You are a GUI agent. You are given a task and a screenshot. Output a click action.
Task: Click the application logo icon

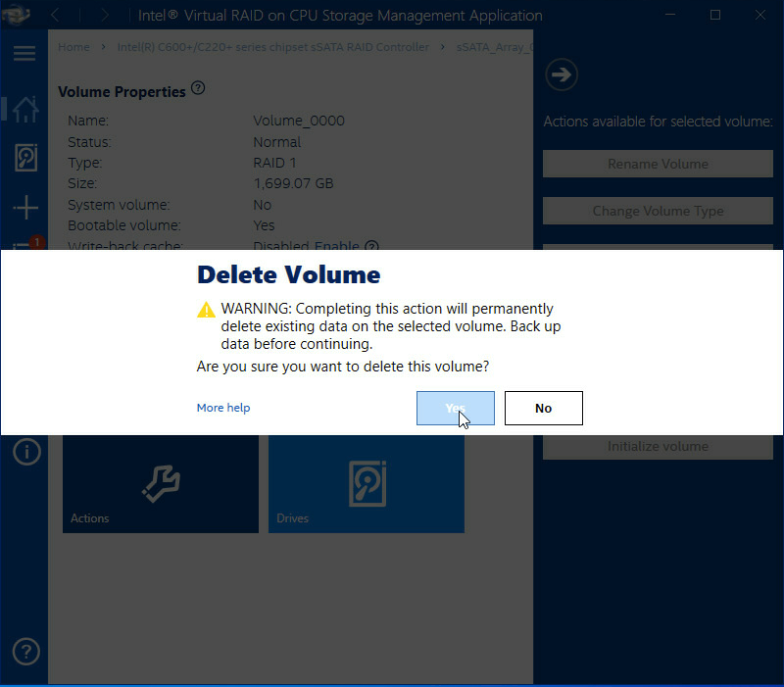(16, 15)
